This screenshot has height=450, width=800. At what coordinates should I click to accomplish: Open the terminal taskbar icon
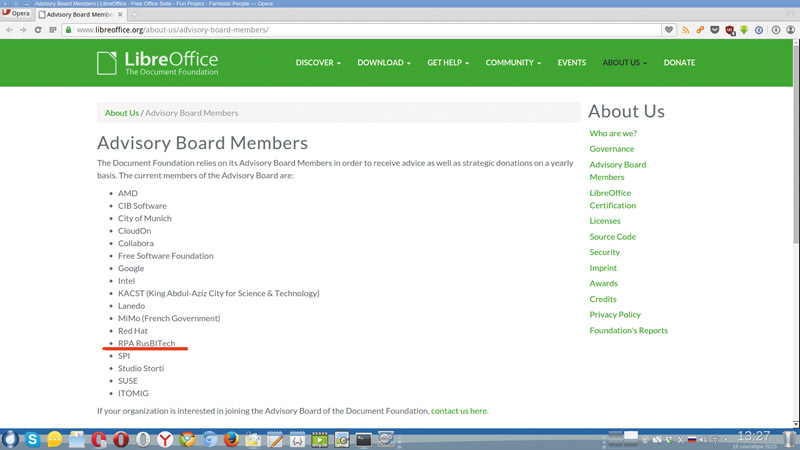(x=364, y=439)
